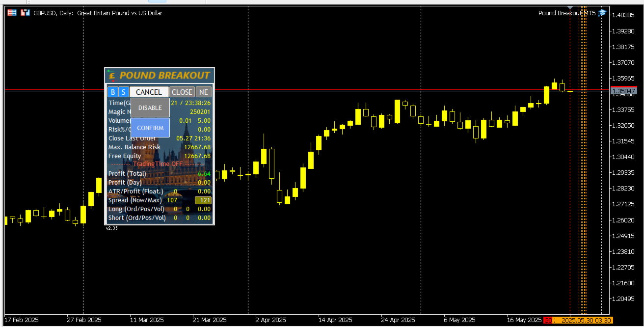
Task: Click the 'Pound Breakout MT5' expert label
Action: (x=567, y=13)
